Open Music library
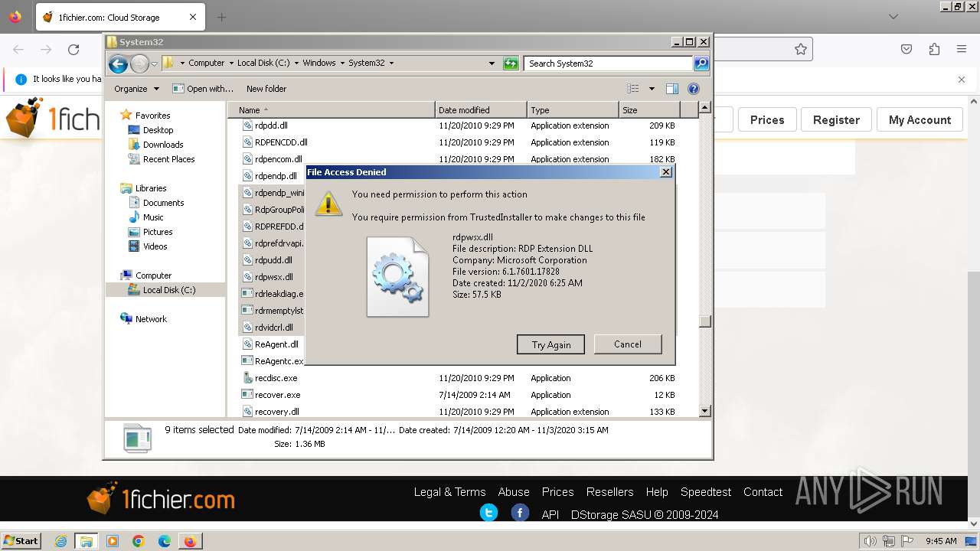 153,217
